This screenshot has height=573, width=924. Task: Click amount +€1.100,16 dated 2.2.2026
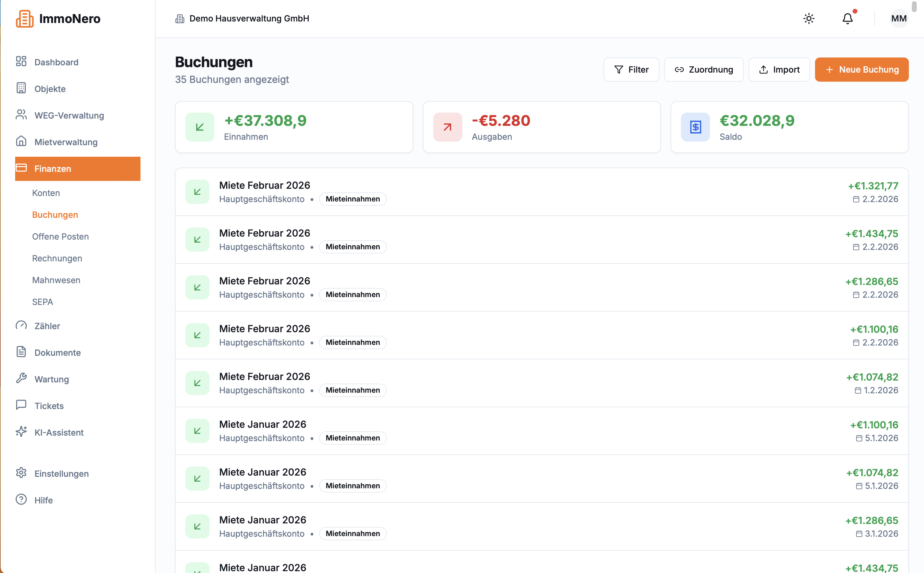click(x=874, y=329)
